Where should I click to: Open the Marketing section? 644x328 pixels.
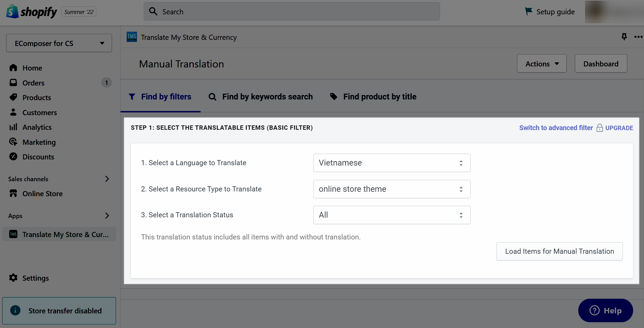pos(39,142)
